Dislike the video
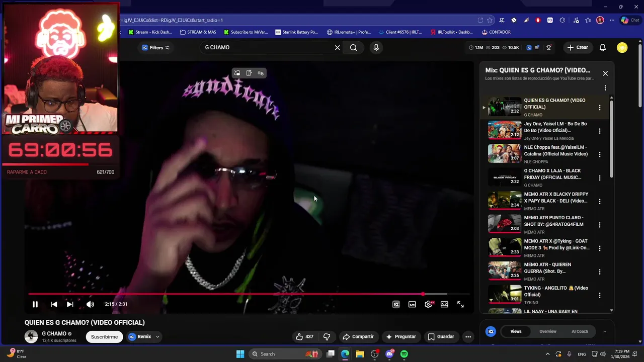Image resolution: width=644 pixels, height=362 pixels. coord(327,337)
